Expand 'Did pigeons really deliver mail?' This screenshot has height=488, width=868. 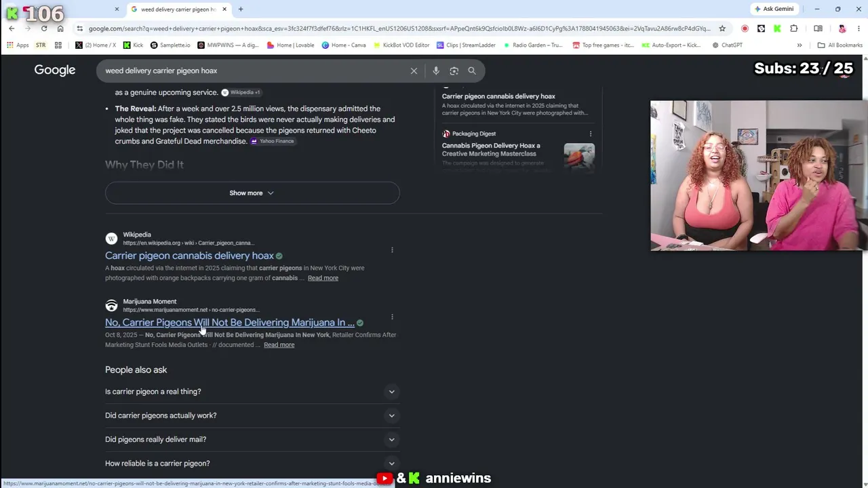(252, 439)
